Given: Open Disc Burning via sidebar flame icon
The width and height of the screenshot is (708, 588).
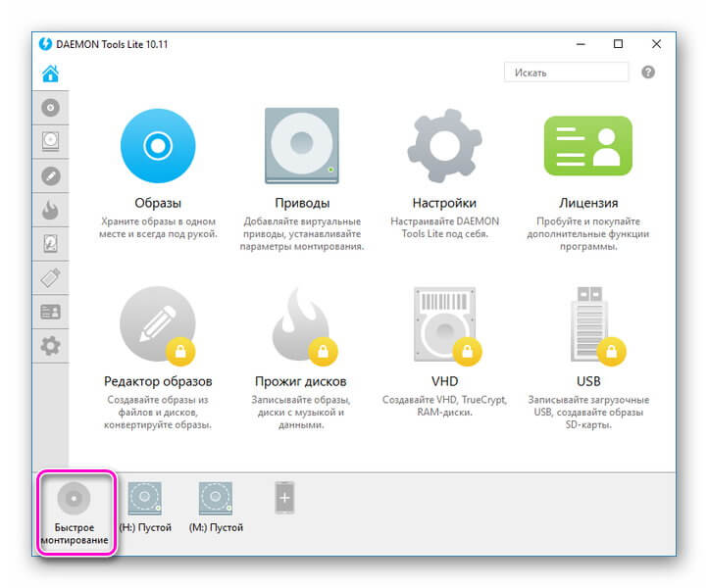Looking at the screenshot, I should point(51,210).
